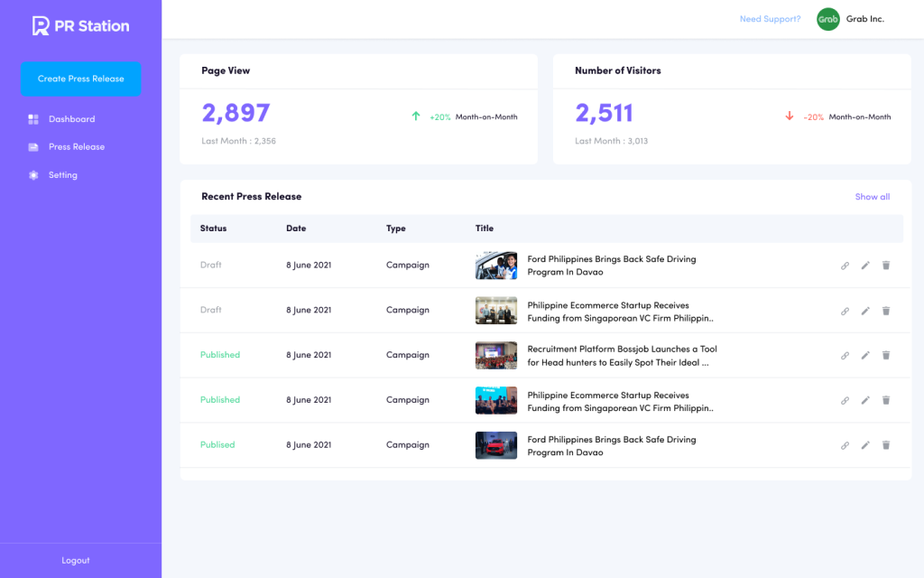The image size is (924, 578).
Task: Copy link of the Bossjob recruitment release
Action: [x=845, y=355]
